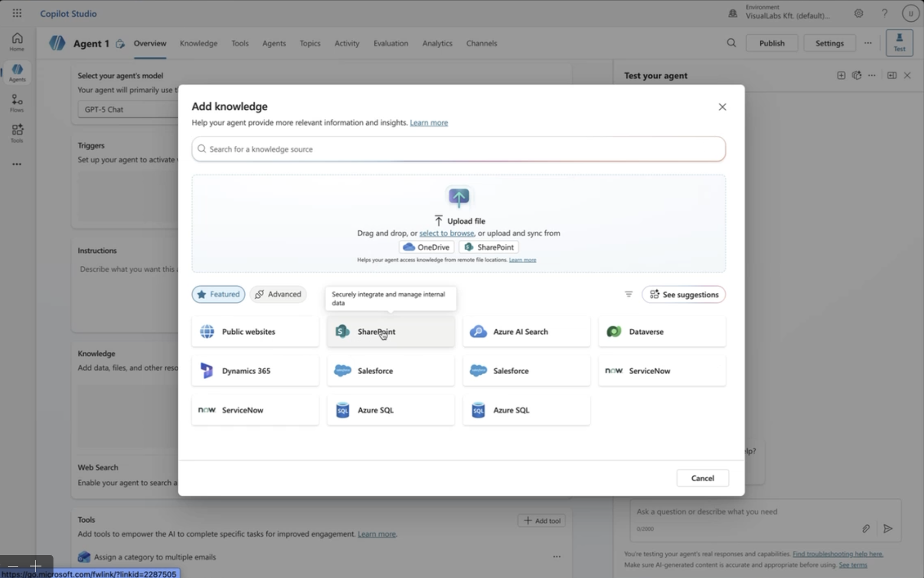Edit agent icon next to Agent 1

point(120,44)
